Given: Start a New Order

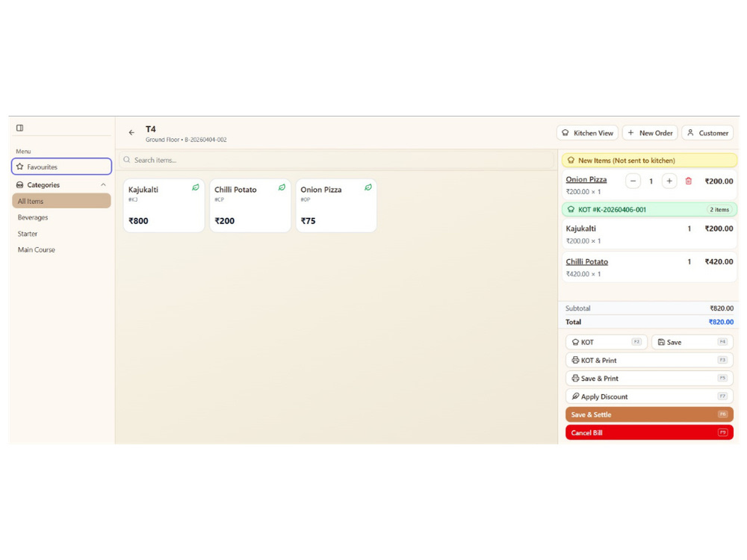Looking at the screenshot, I should [650, 133].
